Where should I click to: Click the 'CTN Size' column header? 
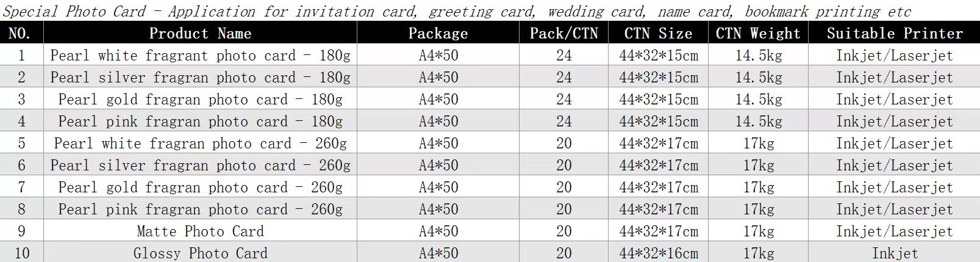point(658,34)
